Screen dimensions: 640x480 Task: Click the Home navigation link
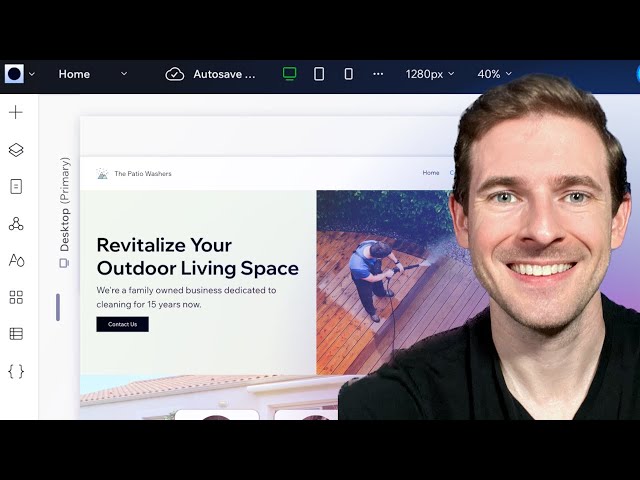(431, 173)
